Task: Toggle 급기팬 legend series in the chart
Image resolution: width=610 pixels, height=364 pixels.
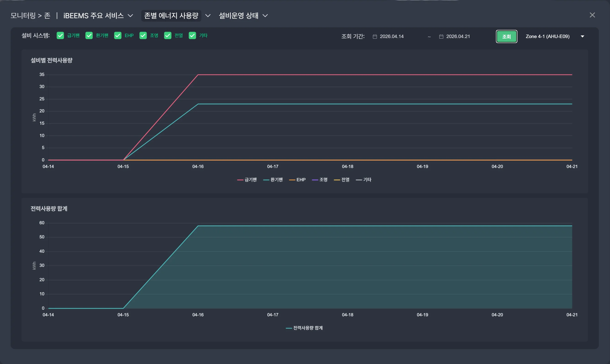Action: point(247,180)
